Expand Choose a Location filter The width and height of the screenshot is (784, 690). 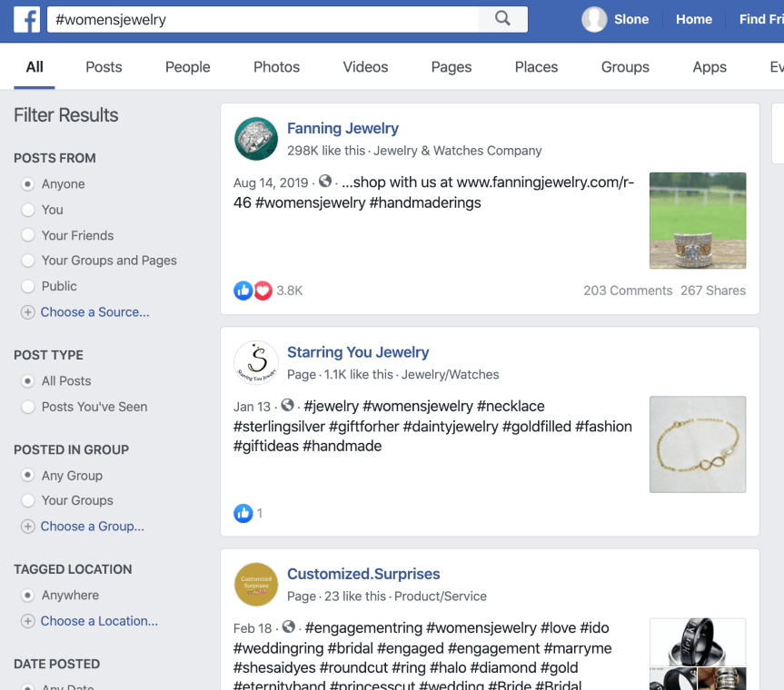[x=99, y=620]
